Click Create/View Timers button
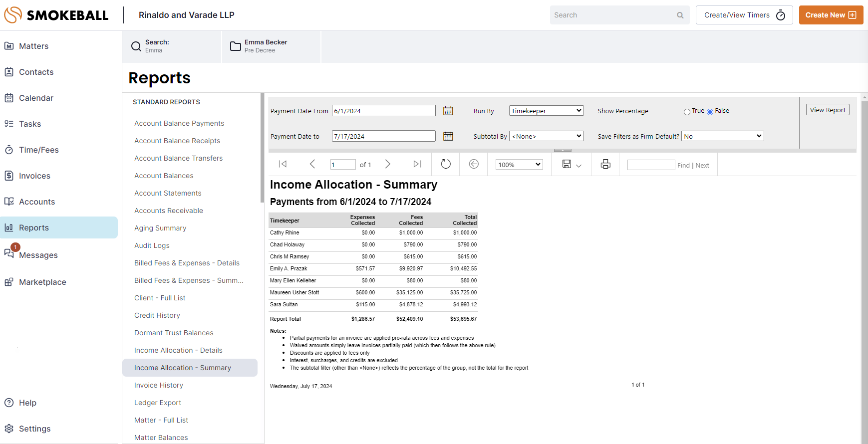Image resolution: width=868 pixels, height=444 pixels. point(744,15)
